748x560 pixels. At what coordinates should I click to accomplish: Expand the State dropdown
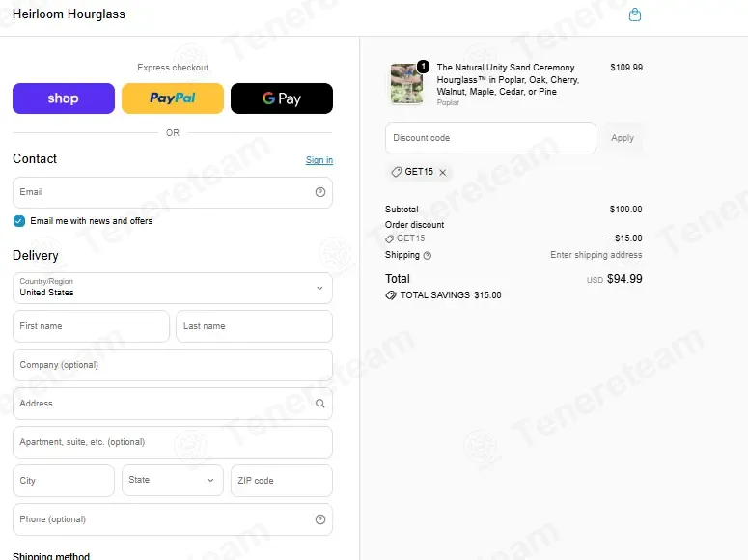(x=173, y=480)
